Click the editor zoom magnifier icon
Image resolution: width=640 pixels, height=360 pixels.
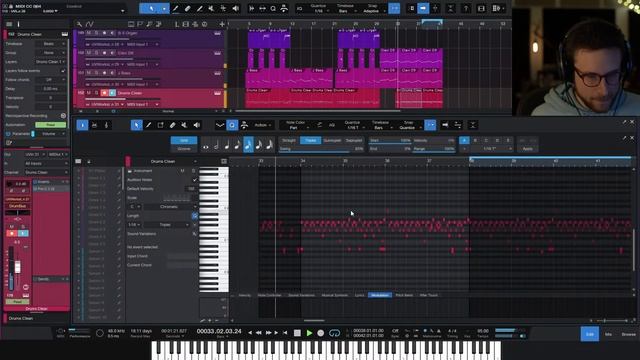[232, 125]
